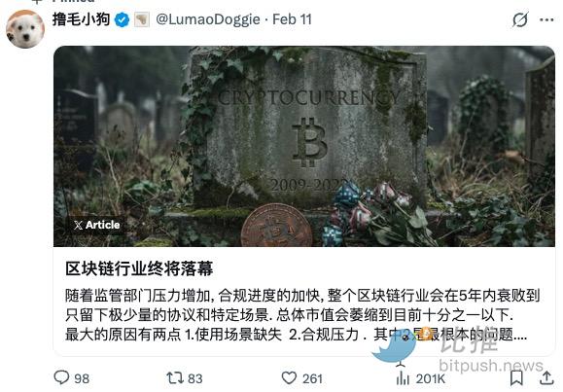Image resolution: width=563 pixels, height=392 pixels.
Task: Click the affiliate badge beside verified check
Action: [x=142, y=19]
